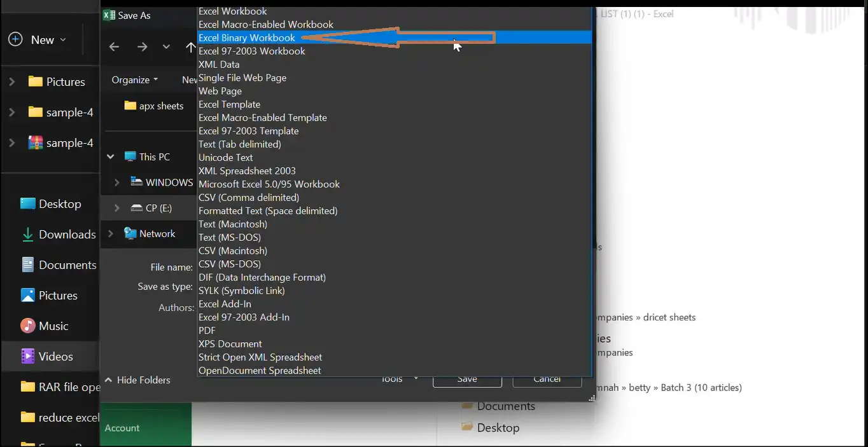The height and width of the screenshot is (447, 868).
Task: Open pinned Pictures in Explorer sidebar
Action: tap(49, 296)
